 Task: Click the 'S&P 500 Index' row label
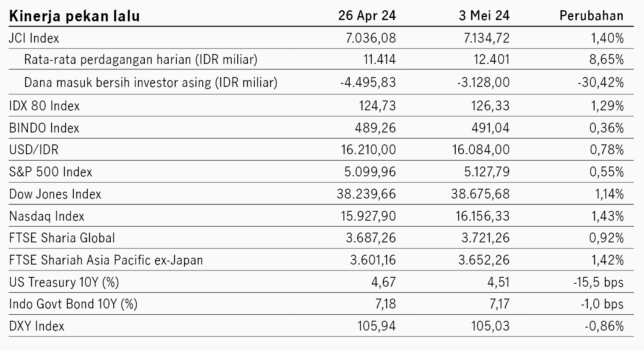click(51, 172)
